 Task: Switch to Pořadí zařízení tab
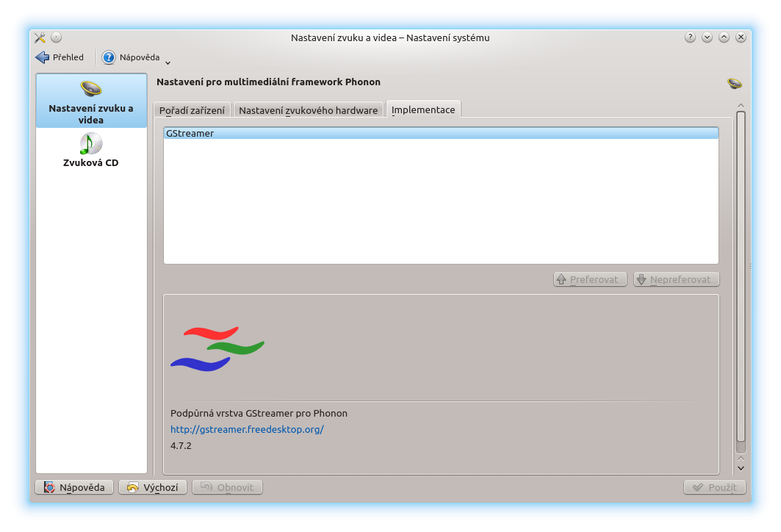coord(192,110)
